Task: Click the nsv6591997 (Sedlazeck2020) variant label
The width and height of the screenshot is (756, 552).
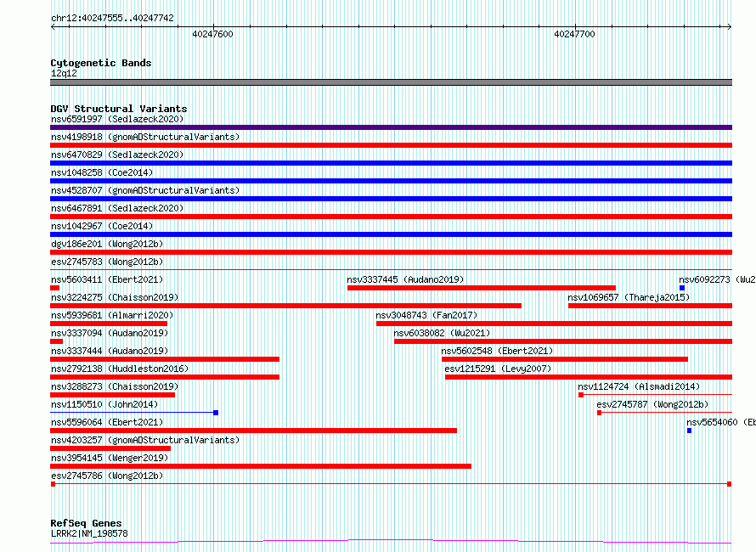Action: [117, 119]
